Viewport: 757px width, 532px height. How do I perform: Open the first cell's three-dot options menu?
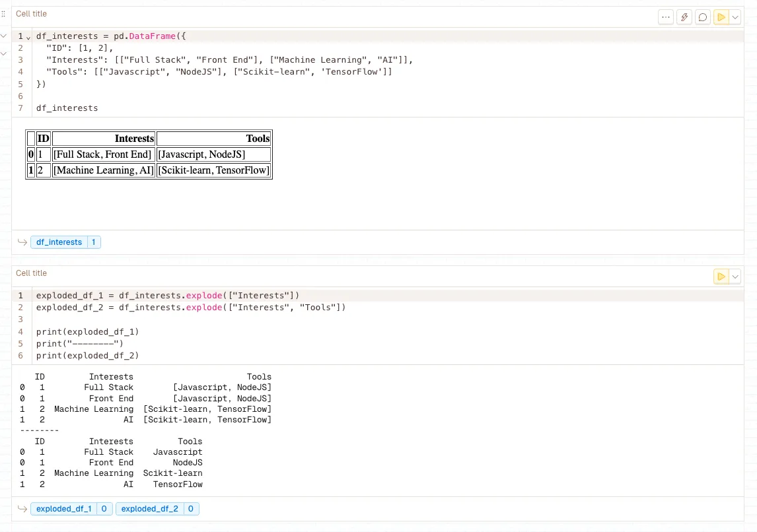pos(666,17)
